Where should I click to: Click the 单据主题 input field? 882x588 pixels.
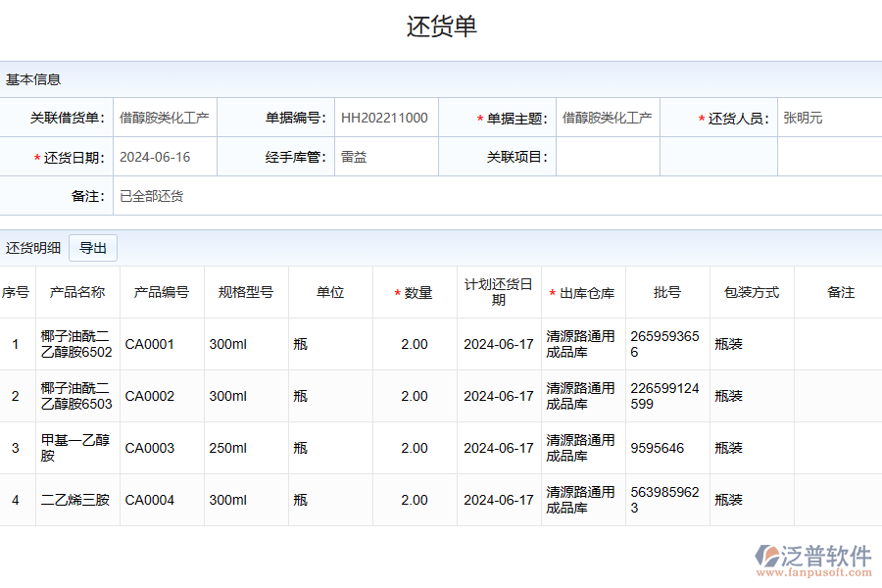(608, 118)
